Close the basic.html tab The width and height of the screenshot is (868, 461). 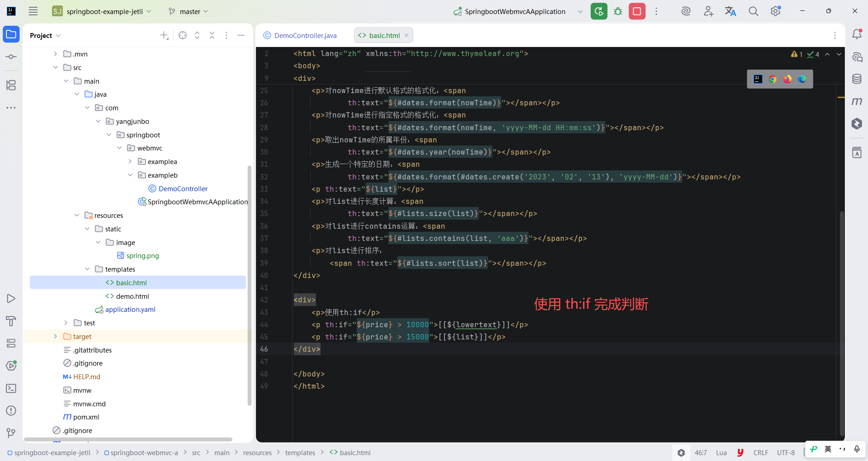(x=406, y=35)
